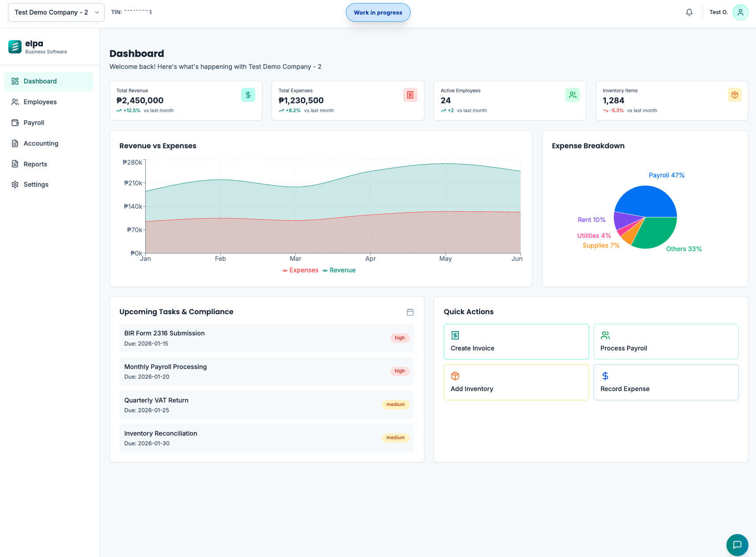Open the Monthly Payroll Processing task
Image resolution: width=756 pixels, height=557 pixels.
pos(267,372)
